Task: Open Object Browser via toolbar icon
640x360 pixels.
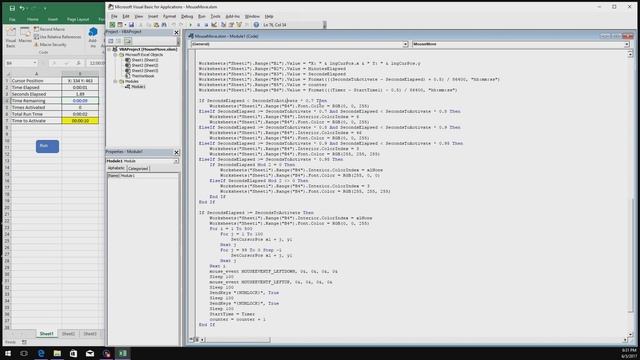Action: click(x=239, y=25)
